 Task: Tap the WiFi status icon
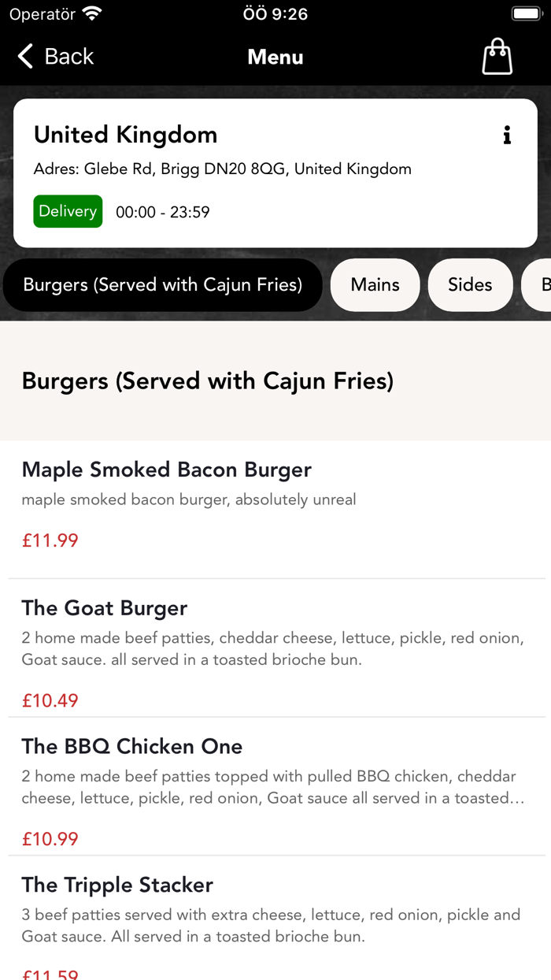click(94, 13)
